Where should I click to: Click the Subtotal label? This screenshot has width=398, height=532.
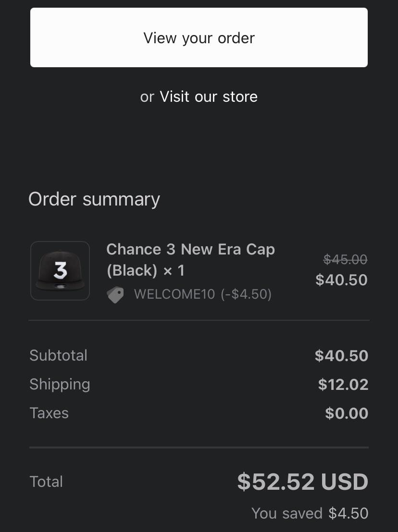(x=58, y=355)
